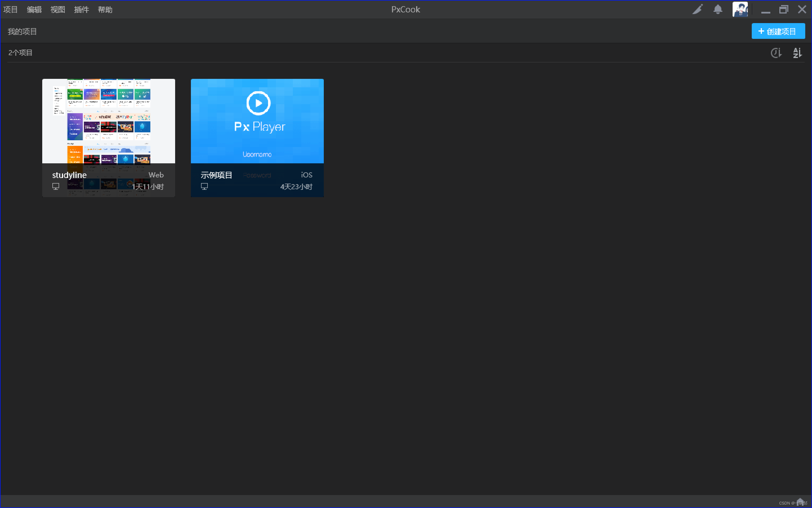Open the 编辑 menu

pyautogui.click(x=34, y=9)
